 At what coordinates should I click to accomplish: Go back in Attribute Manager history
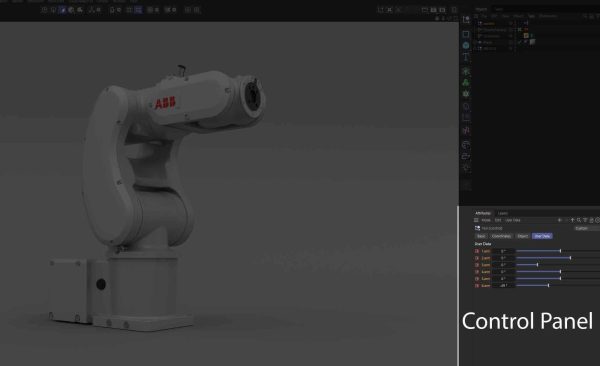[x=560, y=220]
